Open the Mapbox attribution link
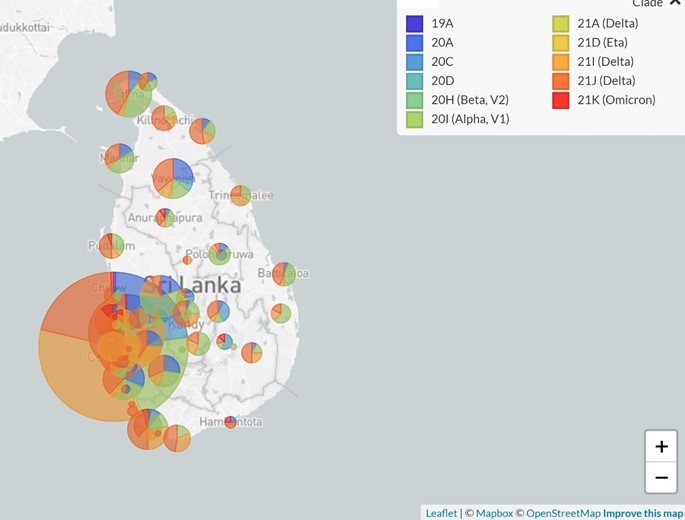Viewport: 685px width, 520px height. tap(494, 513)
